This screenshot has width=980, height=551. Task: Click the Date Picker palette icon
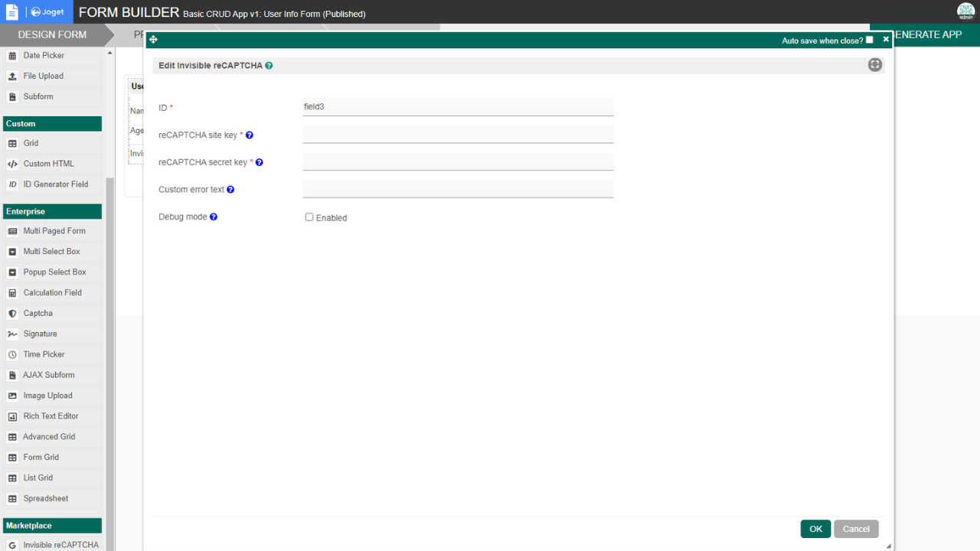pyautogui.click(x=12, y=56)
